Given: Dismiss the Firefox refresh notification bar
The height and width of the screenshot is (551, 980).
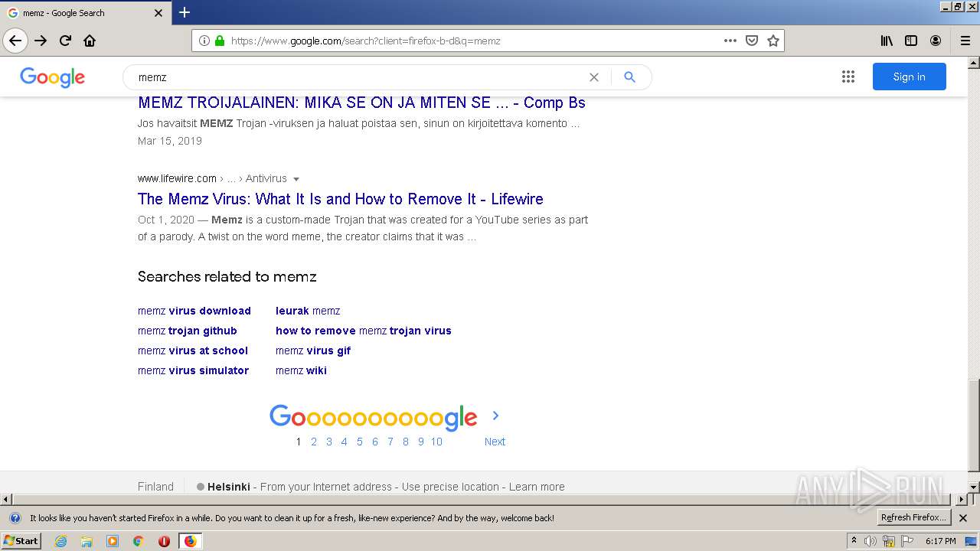Looking at the screenshot, I should click(963, 518).
